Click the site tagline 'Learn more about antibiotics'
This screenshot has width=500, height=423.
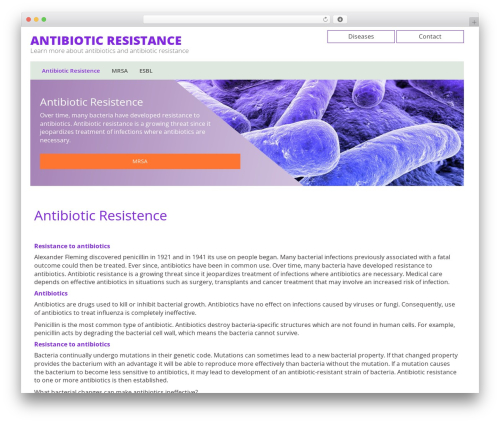tap(110, 51)
